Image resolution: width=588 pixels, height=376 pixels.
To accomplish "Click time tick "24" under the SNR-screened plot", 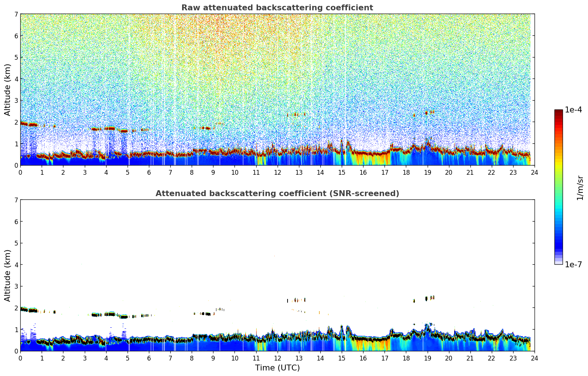I will [x=535, y=358].
